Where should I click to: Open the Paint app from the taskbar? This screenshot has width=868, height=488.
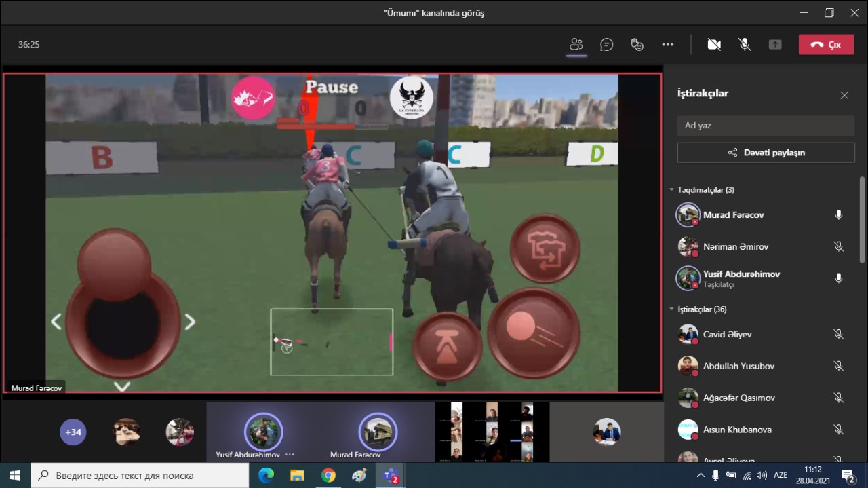(359, 475)
